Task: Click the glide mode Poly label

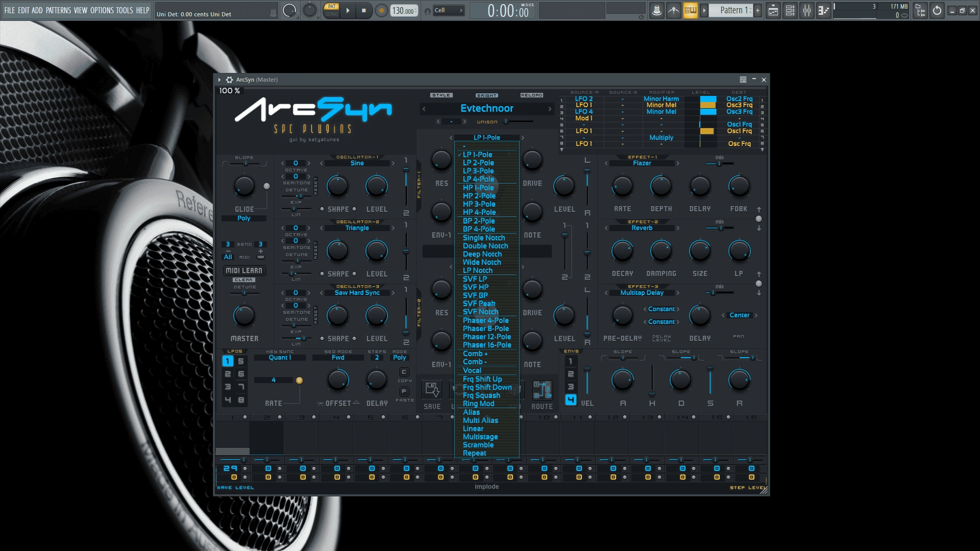Action: click(244, 218)
